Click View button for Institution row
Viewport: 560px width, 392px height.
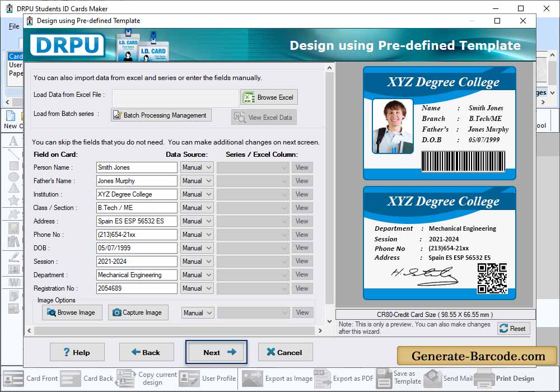(x=302, y=194)
